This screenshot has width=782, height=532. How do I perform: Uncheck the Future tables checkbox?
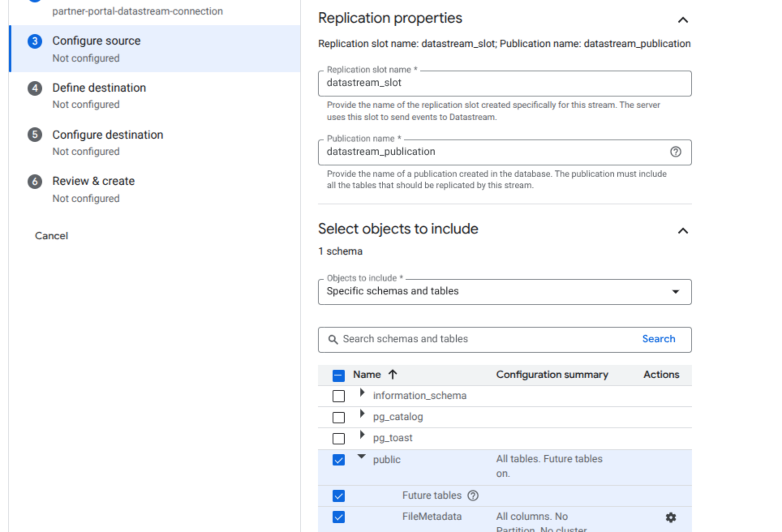tap(339, 496)
